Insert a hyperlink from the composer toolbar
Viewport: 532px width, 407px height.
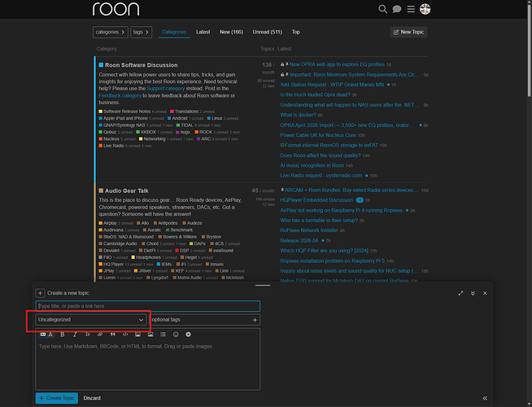coord(100,335)
